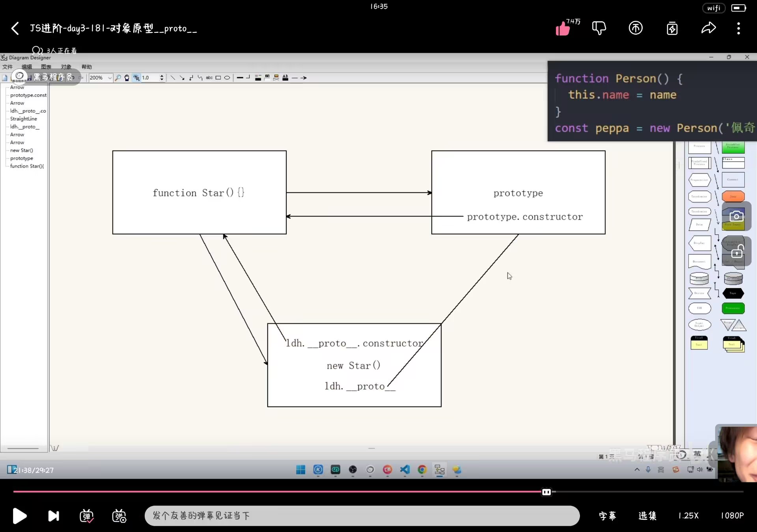
Task: Click the arrow-end line style icon
Action: pos(303,78)
